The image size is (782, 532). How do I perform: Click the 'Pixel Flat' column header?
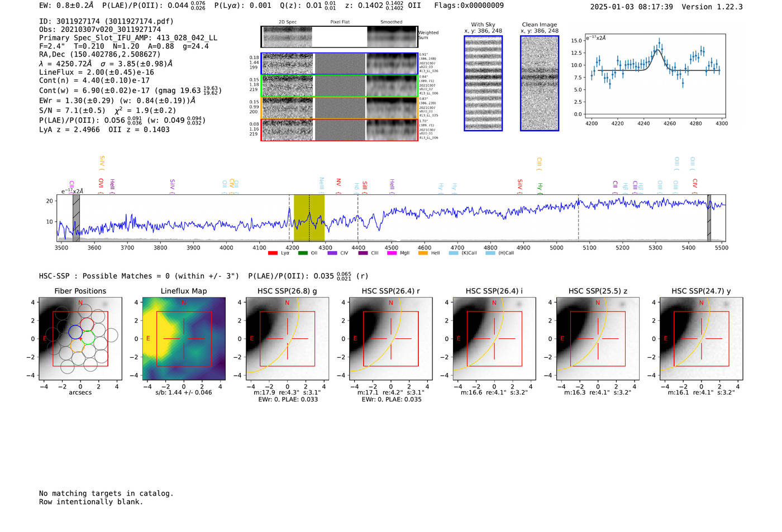340,22
